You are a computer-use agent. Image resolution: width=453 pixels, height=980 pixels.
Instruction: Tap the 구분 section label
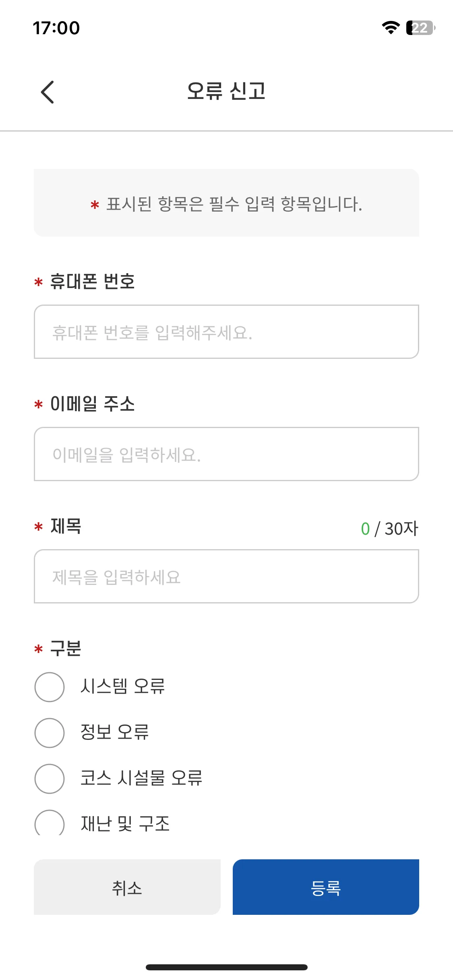(x=66, y=649)
